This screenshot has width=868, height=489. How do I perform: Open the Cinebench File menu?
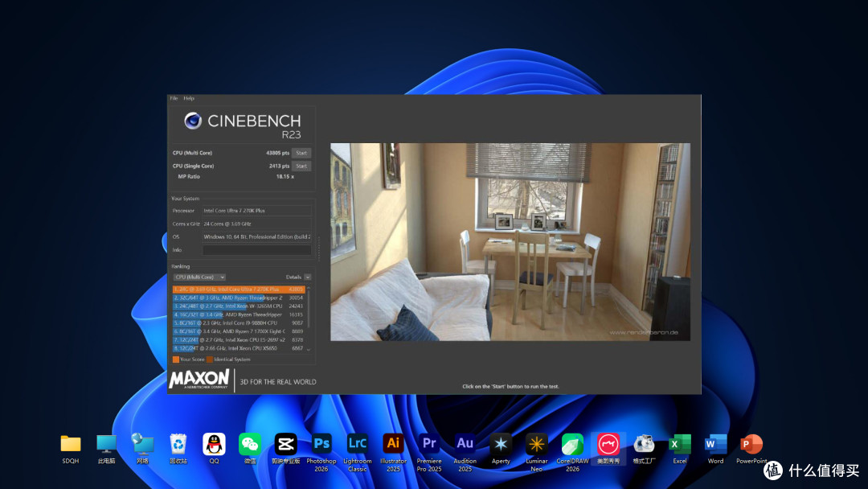coord(174,98)
